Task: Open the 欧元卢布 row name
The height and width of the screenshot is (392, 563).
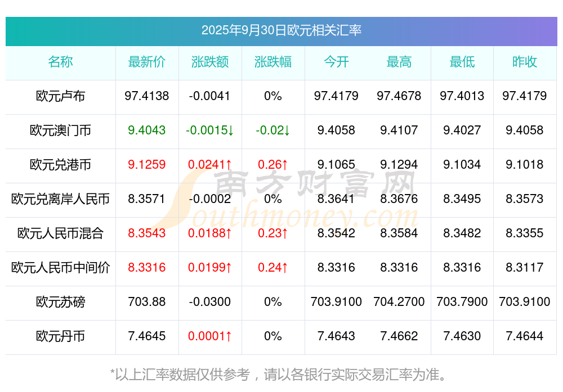Action: pyautogui.click(x=60, y=96)
